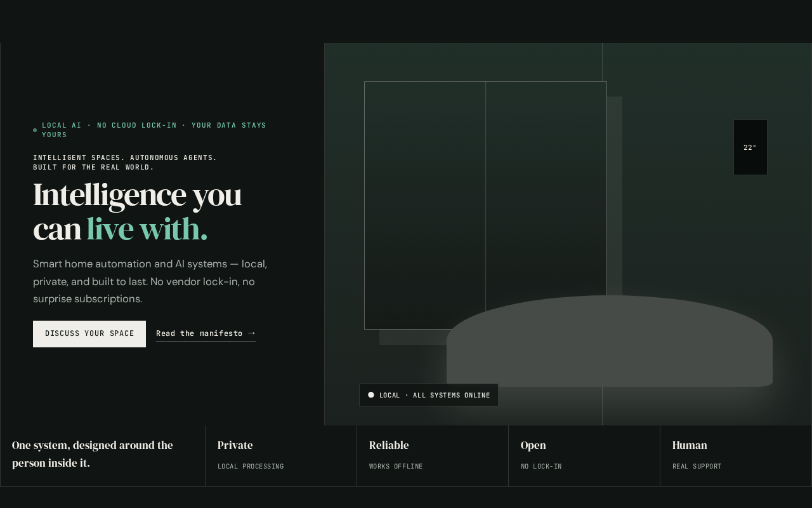Image resolution: width=812 pixels, height=508 pixels.
Task: Click the Intelligent Spaces. Autonomous Agents. subtitle
Action: pyautogui.click(x=125, y=163)
